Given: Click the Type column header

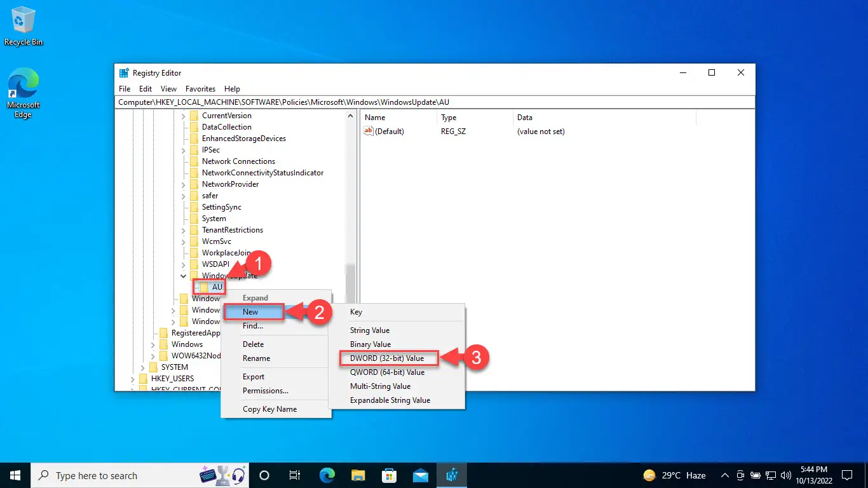Looking at the screenshot, I should click(475, 118).
